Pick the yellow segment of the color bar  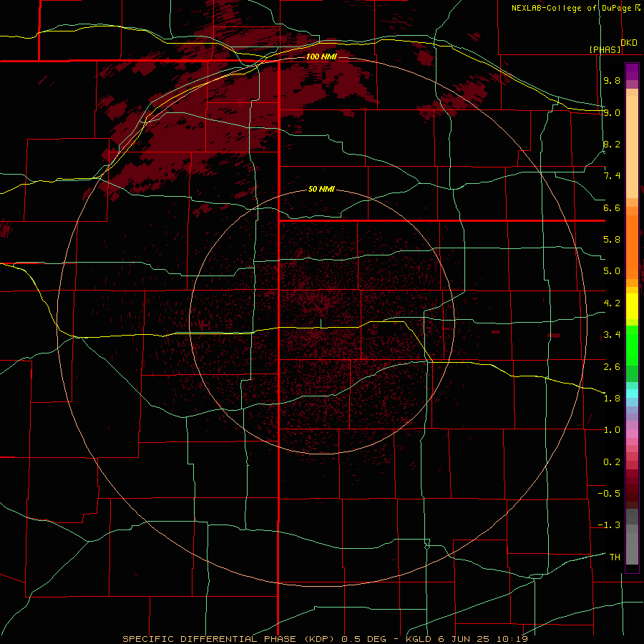(632, 306)
